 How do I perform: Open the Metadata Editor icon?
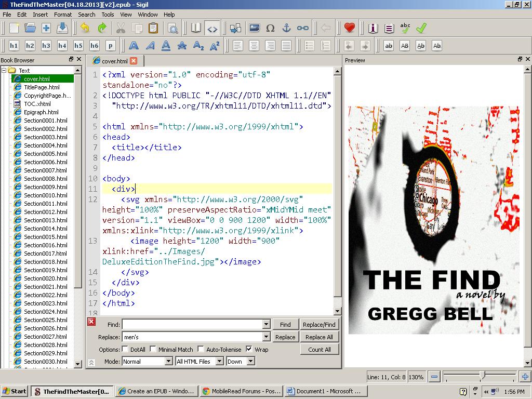[x=373, y=28]
